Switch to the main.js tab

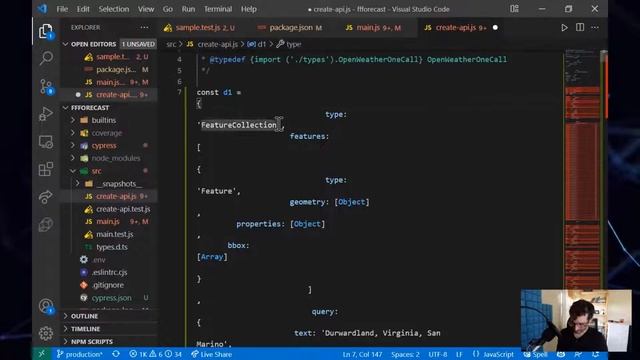(x=373, y=28)
